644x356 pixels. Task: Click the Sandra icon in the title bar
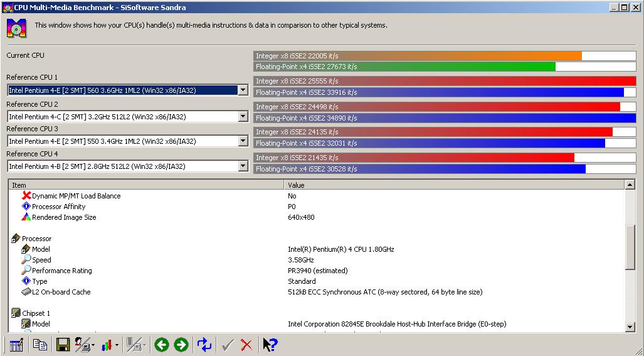[x=8, y=8]
